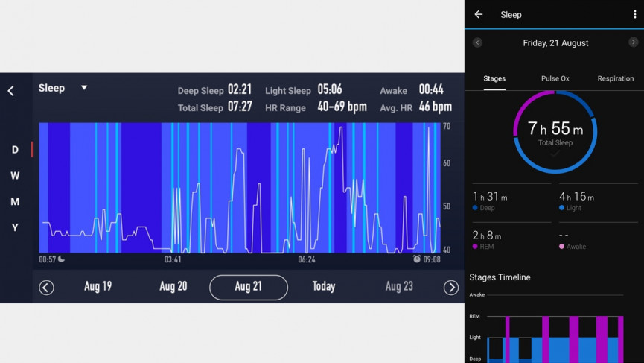This screenshot has width=644, height=363.
Task: Select the D day view
Action: tap(15, 150)
